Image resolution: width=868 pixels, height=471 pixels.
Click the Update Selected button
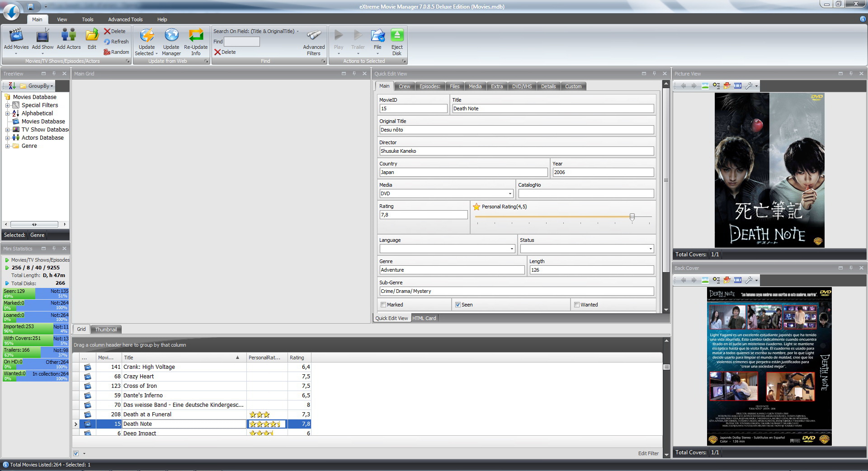(146, 42)
